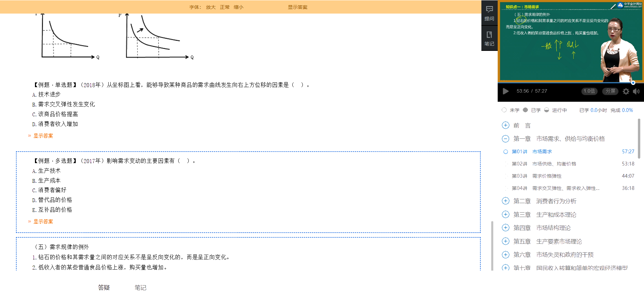Select option E. 互补品的价格
The width and height of the screenshot is (644, 294).
coord(52,210)
